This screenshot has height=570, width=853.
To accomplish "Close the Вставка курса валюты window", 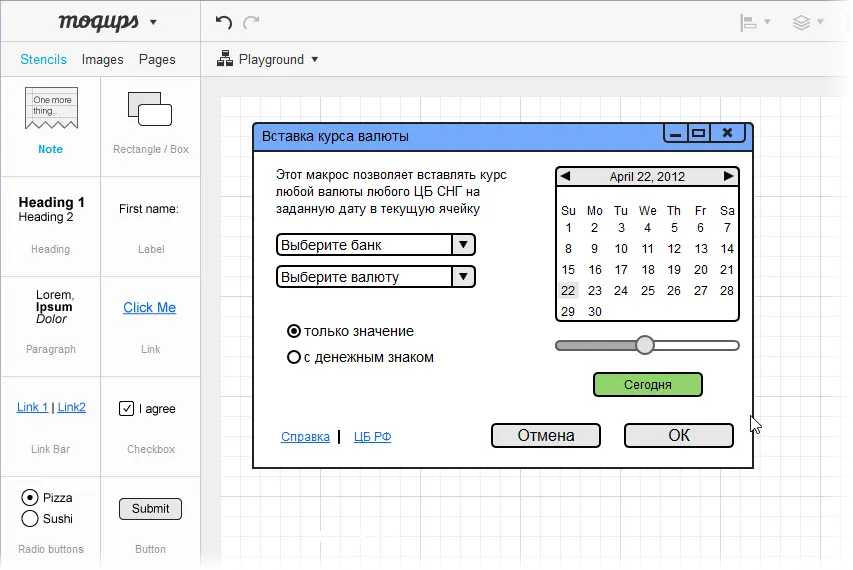I will coord(727,133).
